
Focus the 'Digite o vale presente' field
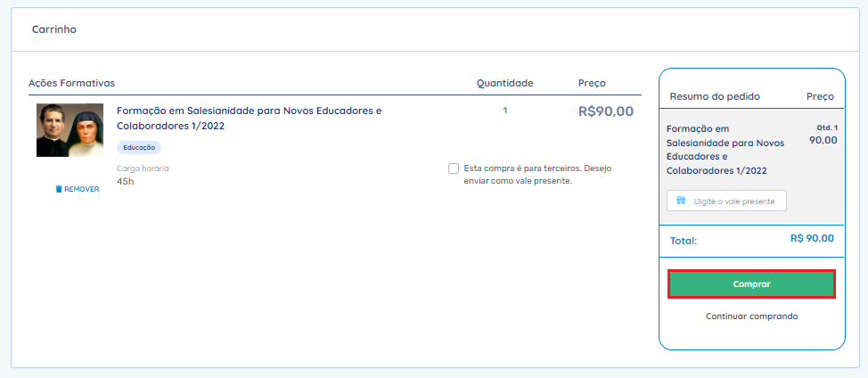(734, 201)
